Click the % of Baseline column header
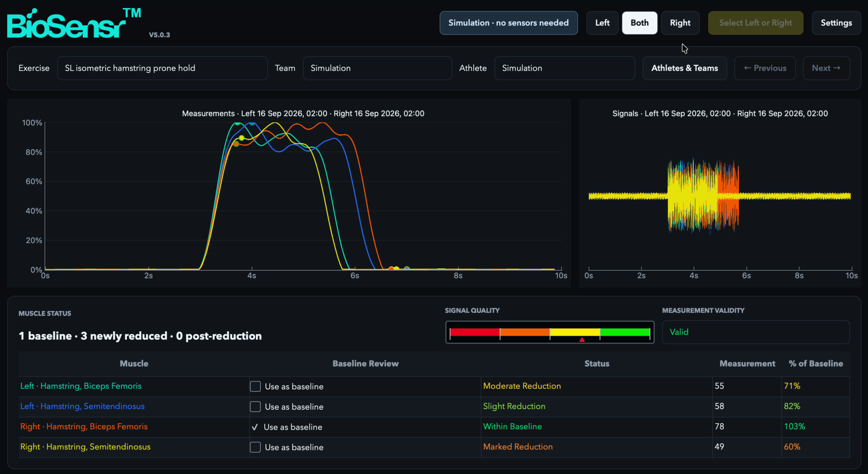This screenshot has height=474, width=868. tap(816, 364)
